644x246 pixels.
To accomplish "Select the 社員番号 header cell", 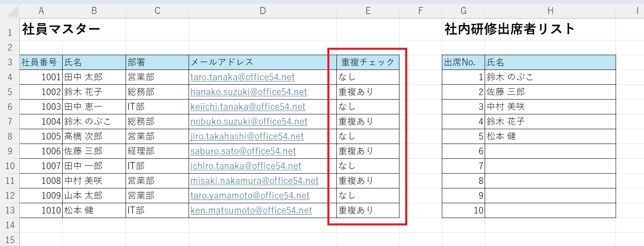I will point(41,62).
